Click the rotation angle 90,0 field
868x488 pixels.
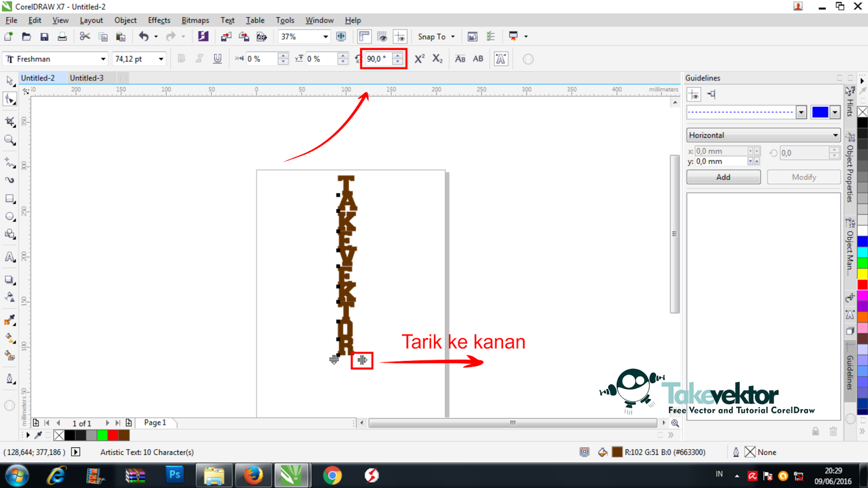tap(379, 59)
